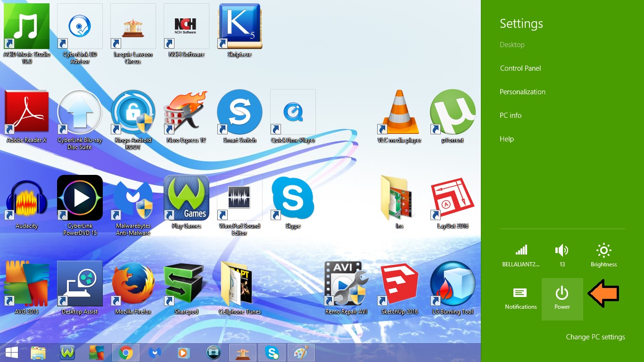Open the BELLALIANT network connection settings
This screenshot has width=644, height=362.
click(x=521, y=256)
